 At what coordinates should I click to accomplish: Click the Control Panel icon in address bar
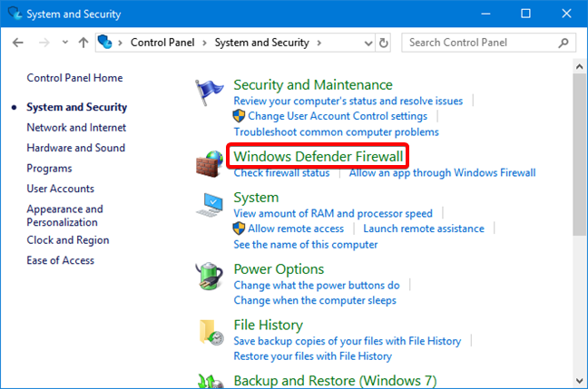click(x=104, y=42)
